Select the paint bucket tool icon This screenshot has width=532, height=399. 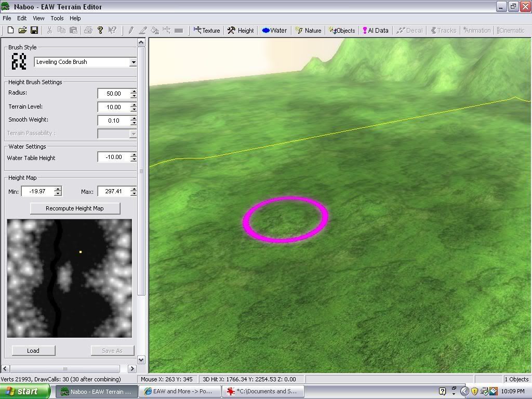155,31
